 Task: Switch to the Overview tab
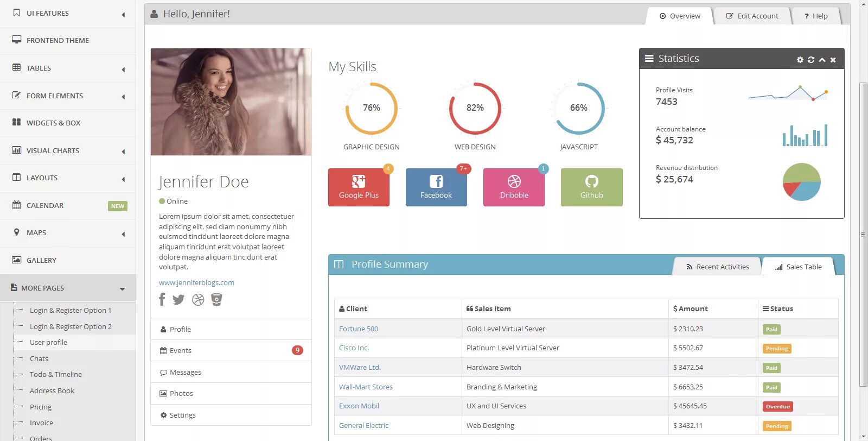(680, 16)
